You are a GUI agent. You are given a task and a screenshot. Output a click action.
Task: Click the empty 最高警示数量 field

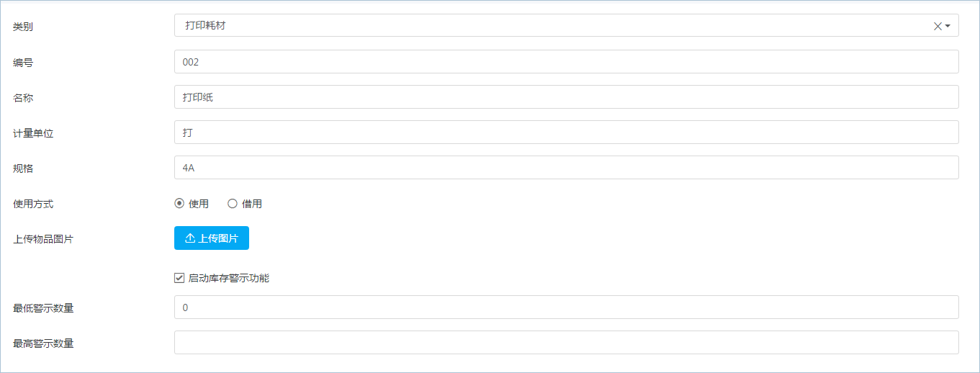566,343
